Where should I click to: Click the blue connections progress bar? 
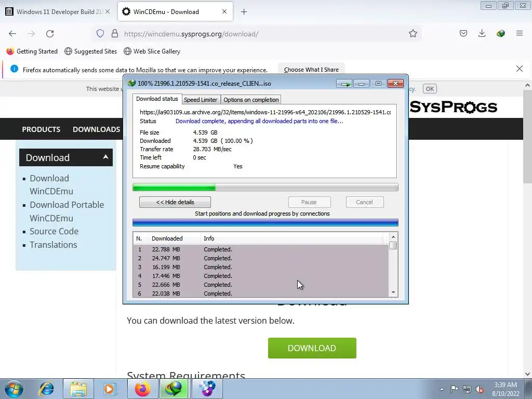(x=265, y=222)
